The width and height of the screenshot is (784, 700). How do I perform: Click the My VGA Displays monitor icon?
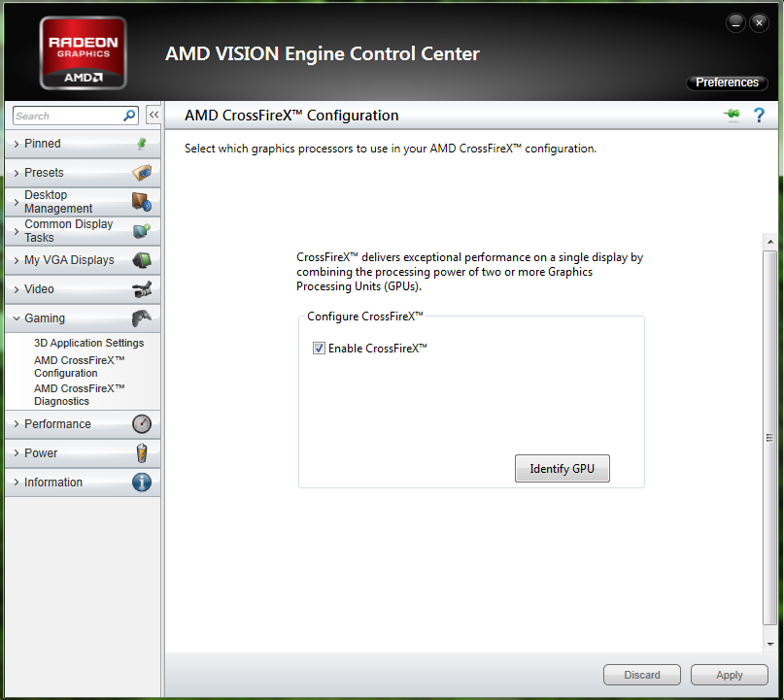142,260
